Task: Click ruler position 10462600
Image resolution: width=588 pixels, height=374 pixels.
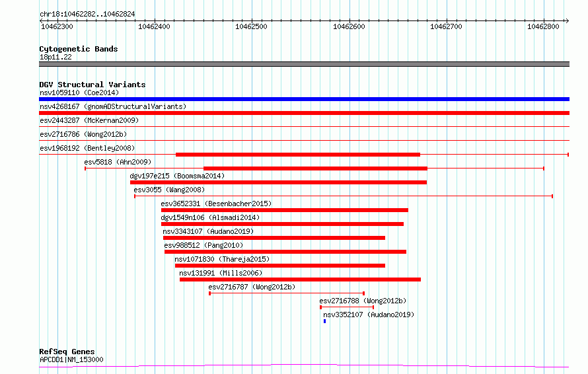Action: pos(349,26)
